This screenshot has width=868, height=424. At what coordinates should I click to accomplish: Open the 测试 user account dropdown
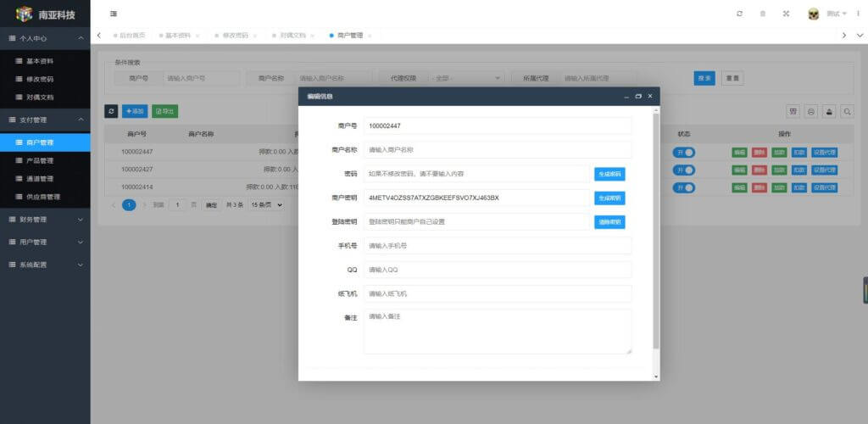[x=837, y=14]
